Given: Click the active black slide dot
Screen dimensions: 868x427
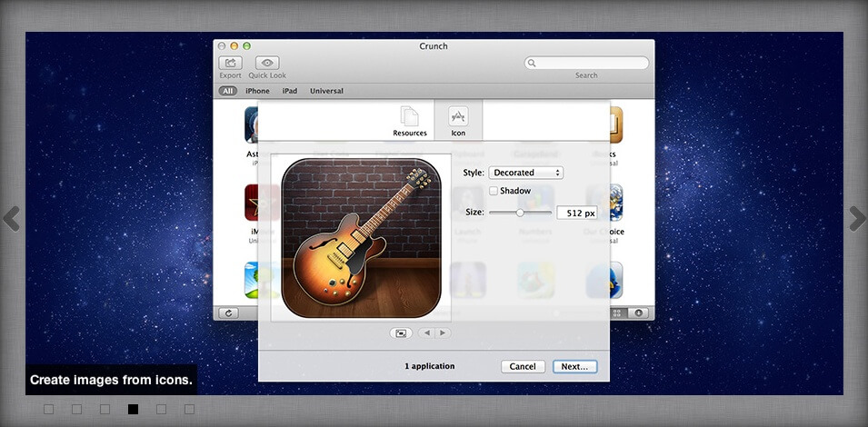Looking at the screenshot, I should pyautogui.click(x=134, y=410).
